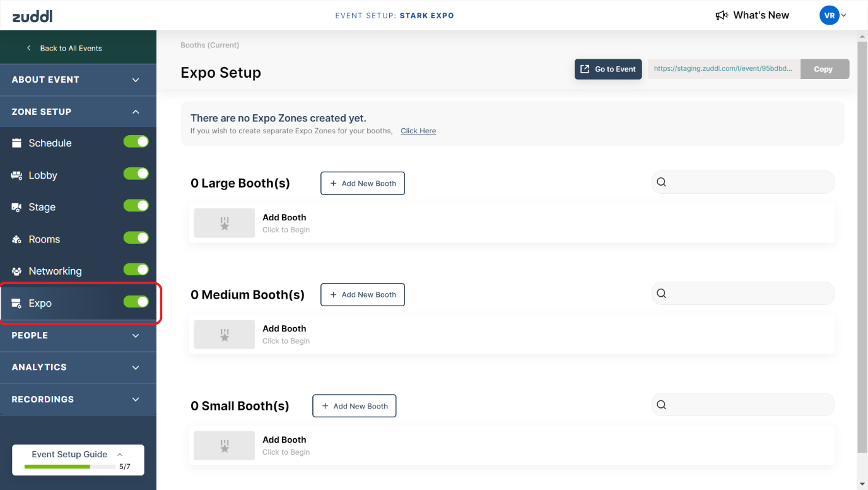868x490 pixels.
Task: Collapse the Zone Setup section chevron
Action: (136, 112)
